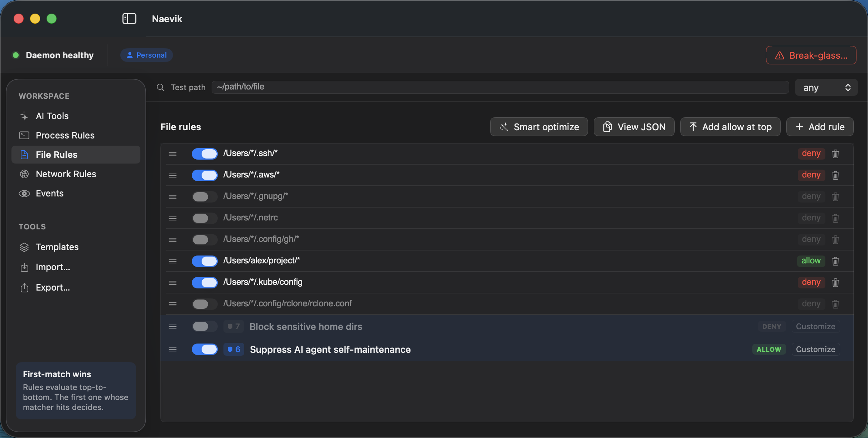Screen dimensions: 868x438
Task: Delete the /Users/alex/project/* rule
Action: click(x=835, y=261)
